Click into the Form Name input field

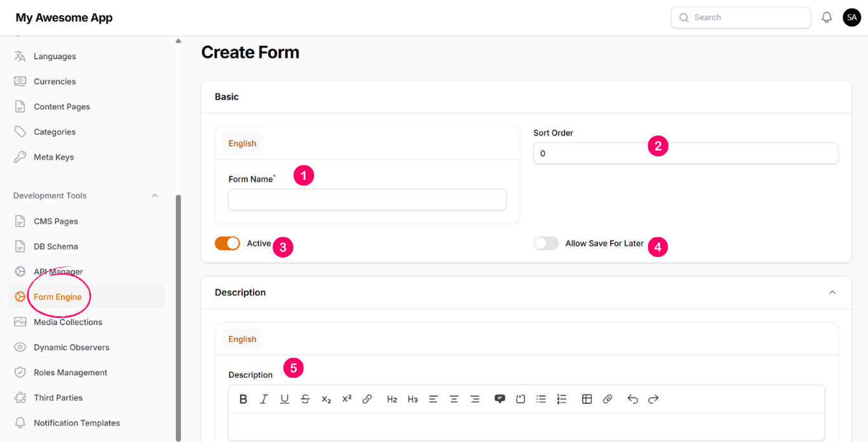point(367,200)
